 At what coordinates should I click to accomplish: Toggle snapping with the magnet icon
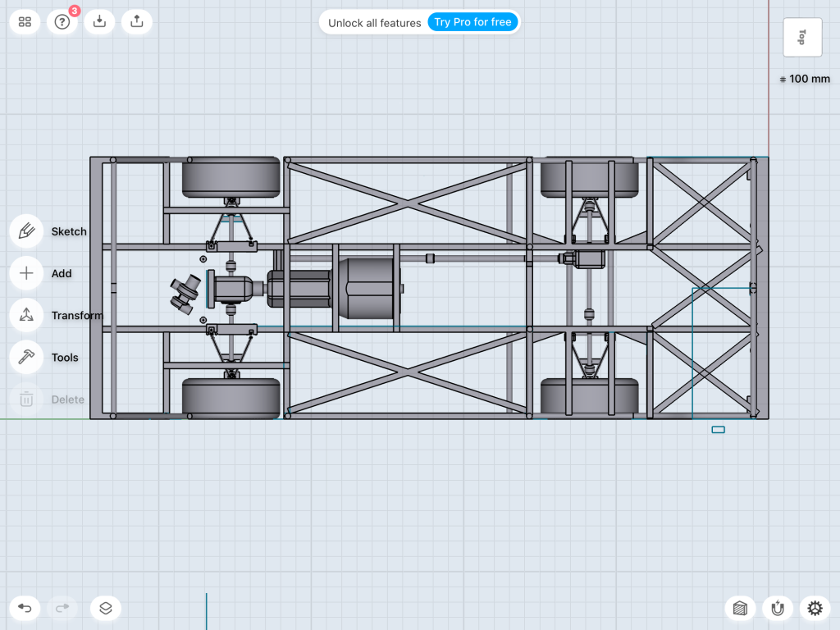point(778,608)
